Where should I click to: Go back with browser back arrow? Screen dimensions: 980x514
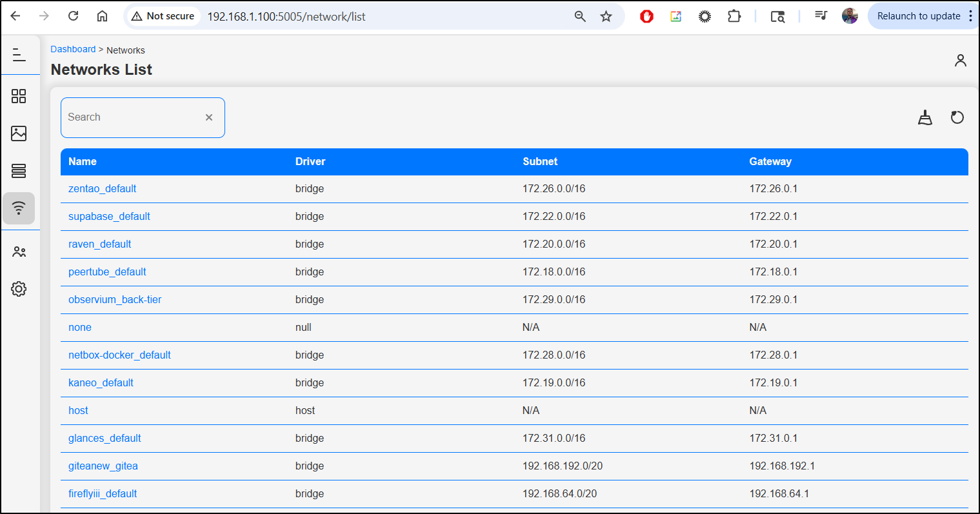tap(15, 16)
